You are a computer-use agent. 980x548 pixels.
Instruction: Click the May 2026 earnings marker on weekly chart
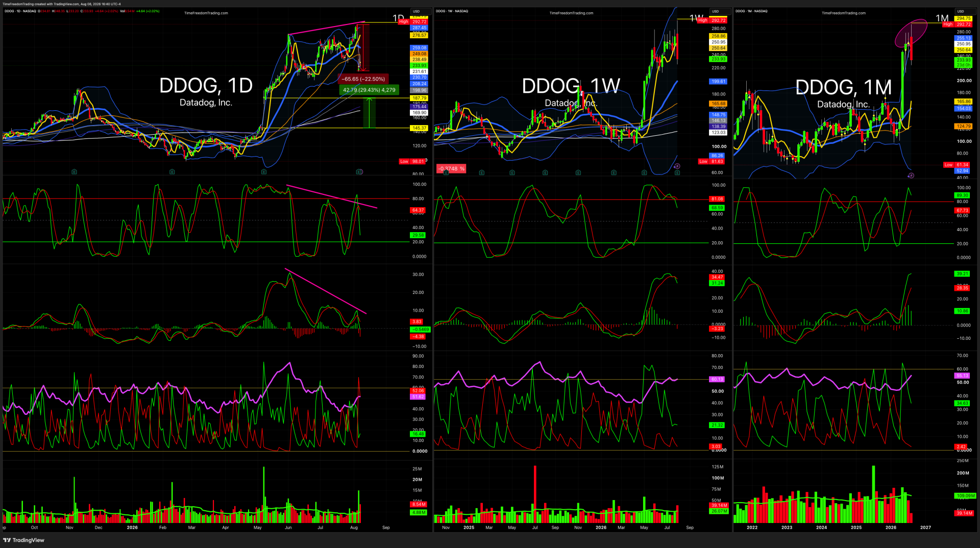[x=644, y=172]
